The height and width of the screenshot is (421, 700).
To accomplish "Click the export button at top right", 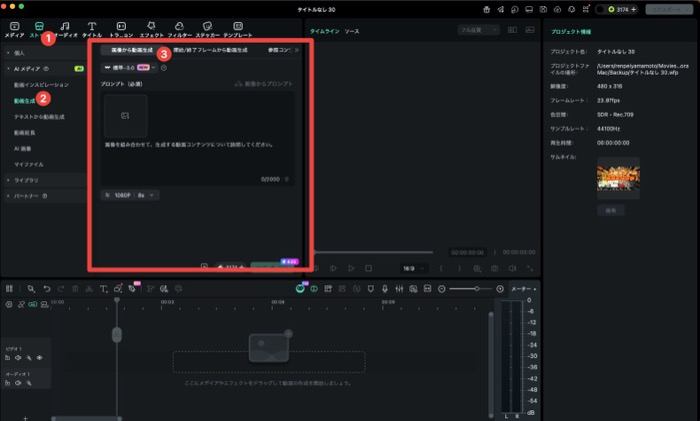I will click(669, 9).
